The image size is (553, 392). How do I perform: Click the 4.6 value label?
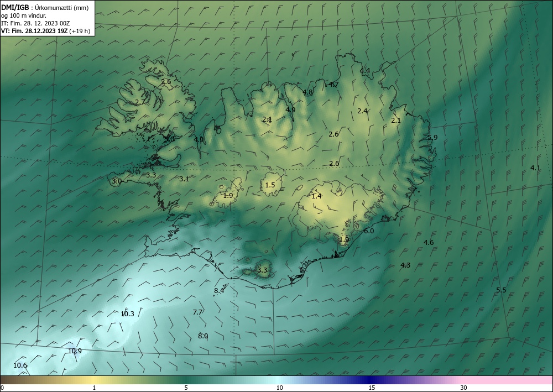[429, 242]
